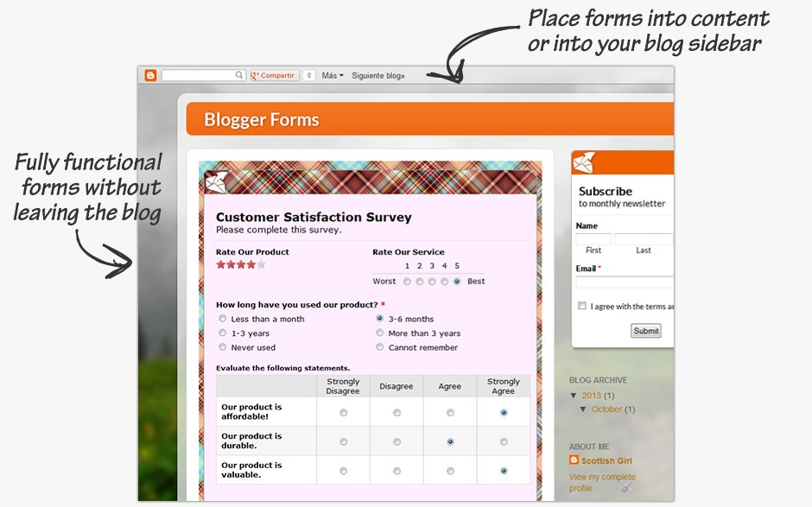Open the 2013 archive link
Viewport: 812px width, 507px height.
(x=592, y=396)
